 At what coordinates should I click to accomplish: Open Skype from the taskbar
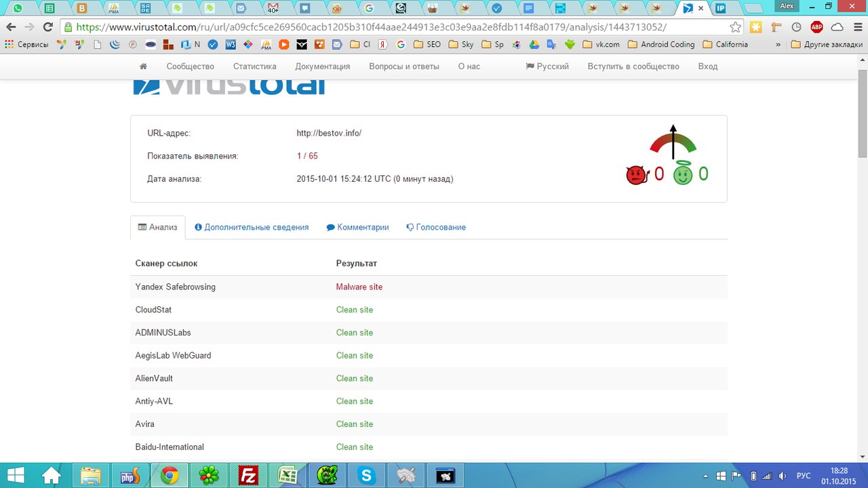366,475
